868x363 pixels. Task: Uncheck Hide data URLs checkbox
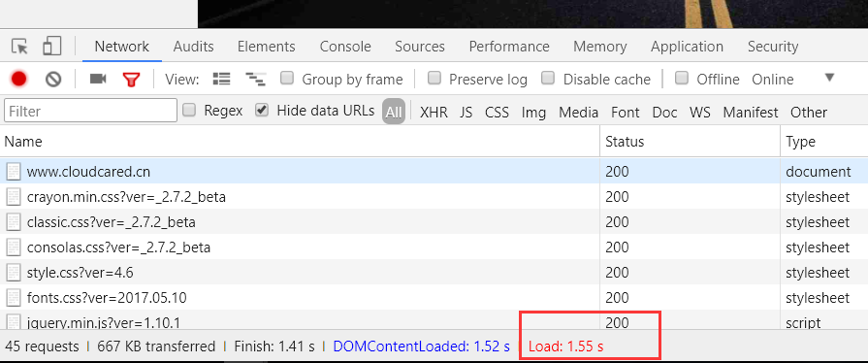[x=262, y=111]
